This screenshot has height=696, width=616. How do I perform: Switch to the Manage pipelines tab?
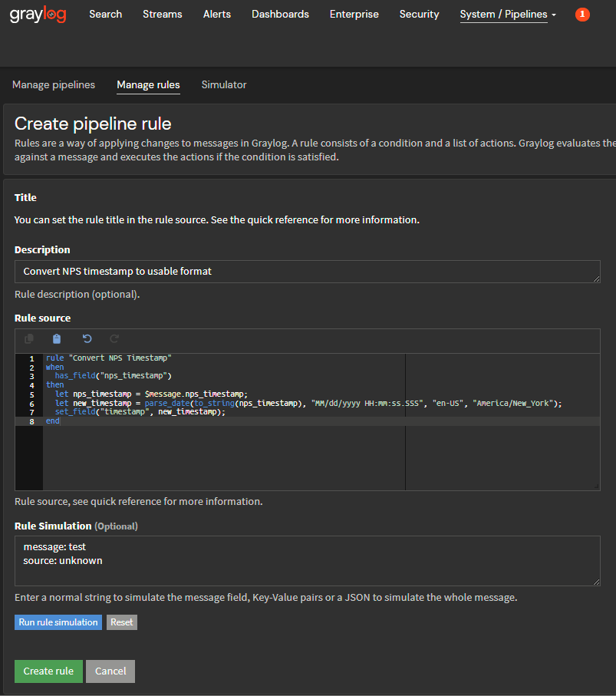coord(54,85)
